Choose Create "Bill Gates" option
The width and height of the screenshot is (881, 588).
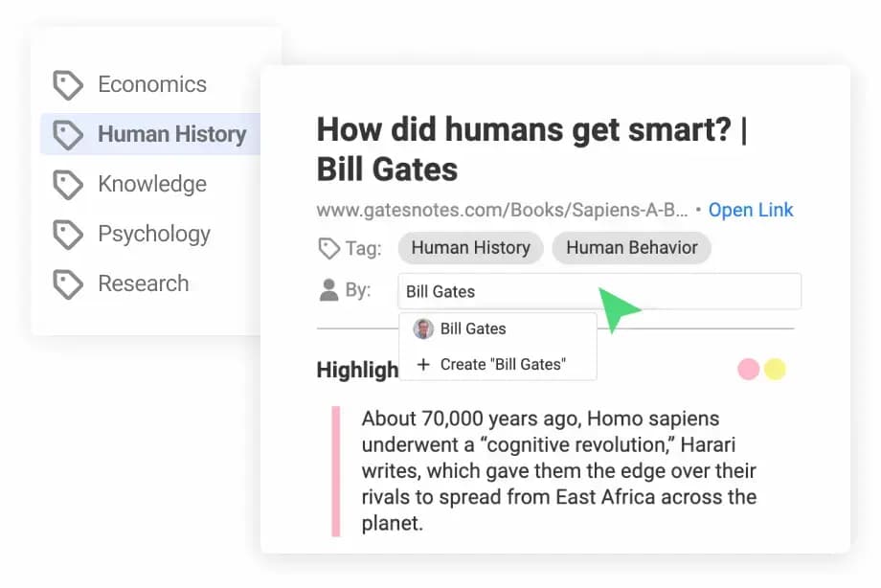pyautogui.click(x=503, y=365)
